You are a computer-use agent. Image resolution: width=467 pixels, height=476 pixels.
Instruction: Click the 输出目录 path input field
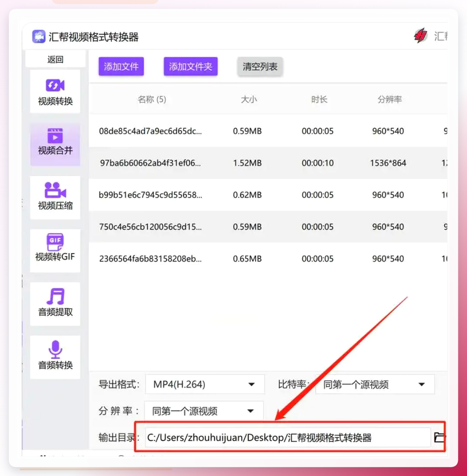(x=288, y=437)
